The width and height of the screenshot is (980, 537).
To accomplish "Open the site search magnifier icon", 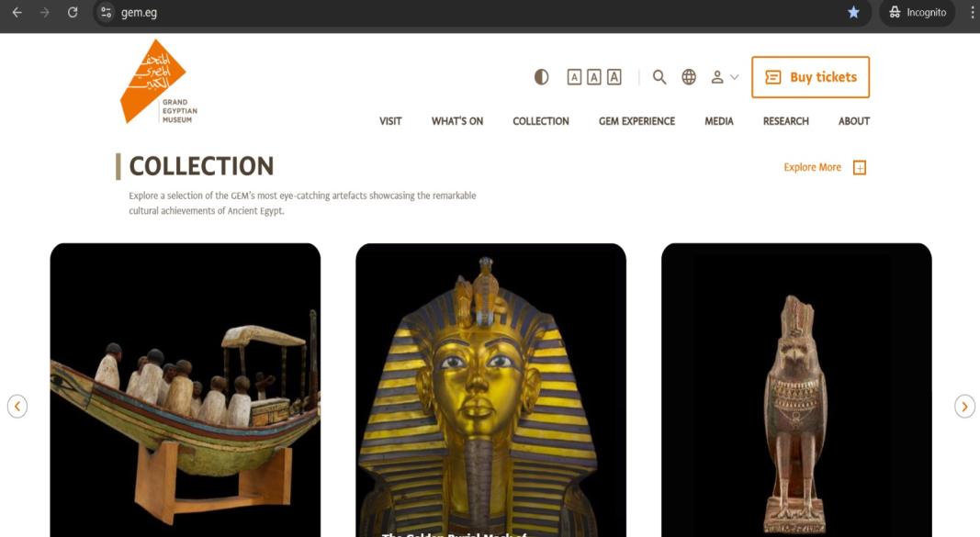I will click(x=659, y=77).
